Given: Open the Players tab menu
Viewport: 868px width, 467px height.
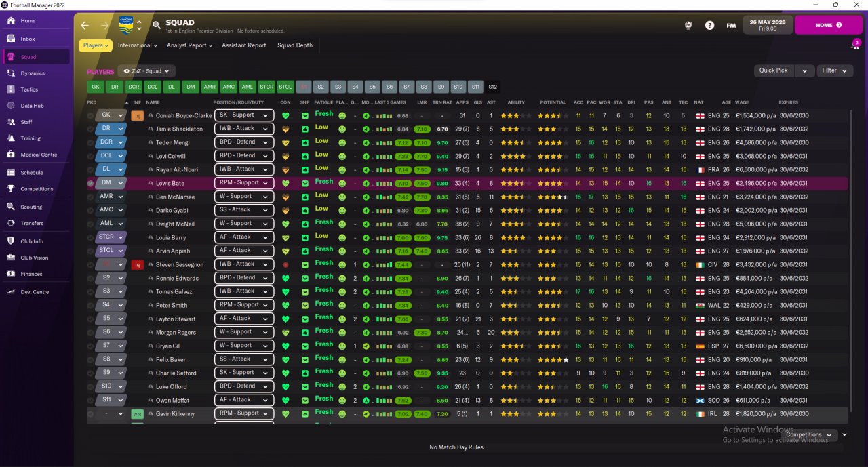Looking at the screenshot, I should point(96,45).
